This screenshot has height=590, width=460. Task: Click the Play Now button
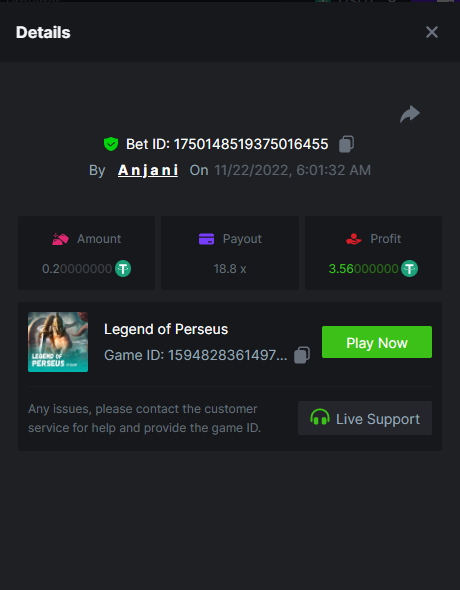point(377,342)
